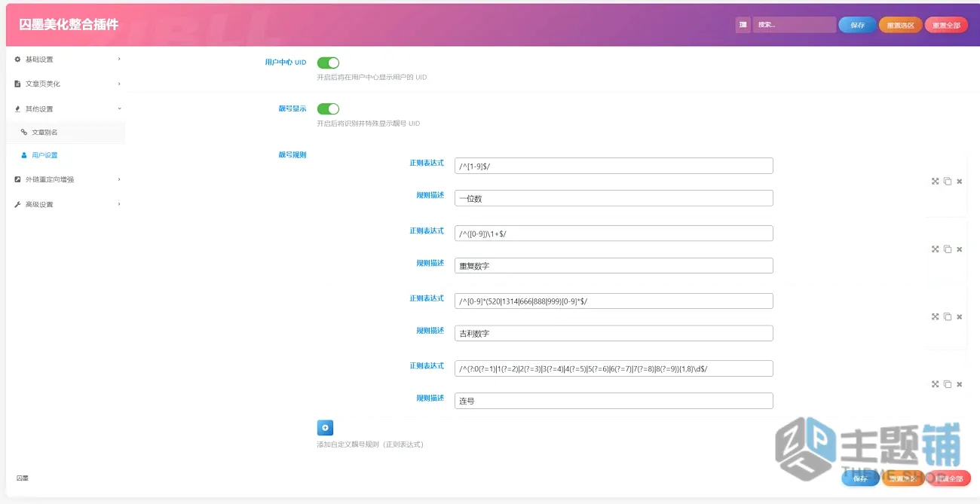
Task: Remove the 重复数字 rule with X icon
Action: pos(960,249)
